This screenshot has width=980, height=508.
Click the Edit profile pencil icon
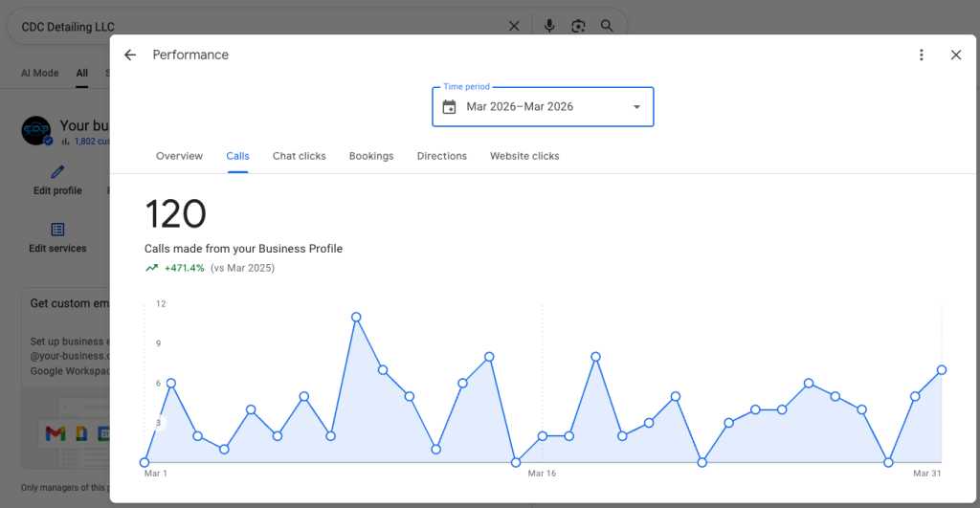point(57,172)
